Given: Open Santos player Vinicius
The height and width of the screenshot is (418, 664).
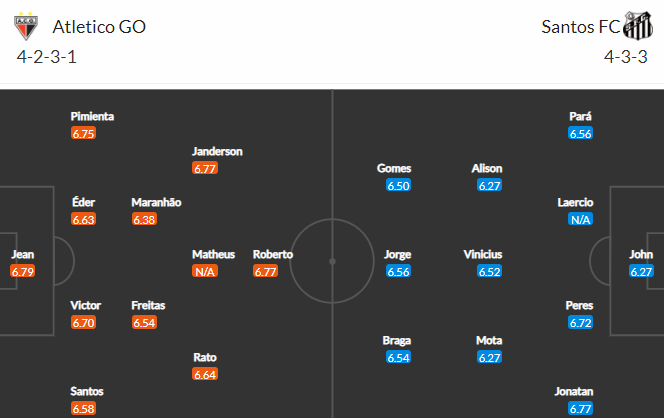Looking at the screenshot, I should click(483, 254).
